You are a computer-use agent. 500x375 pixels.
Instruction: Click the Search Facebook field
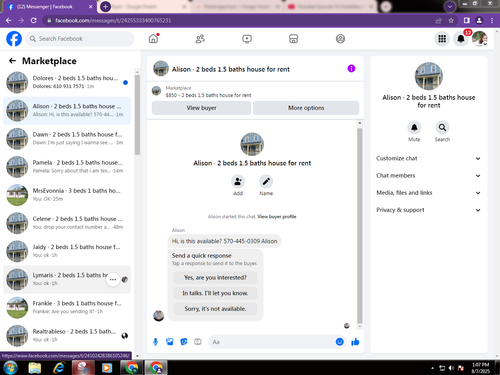[x=80, y=39]
